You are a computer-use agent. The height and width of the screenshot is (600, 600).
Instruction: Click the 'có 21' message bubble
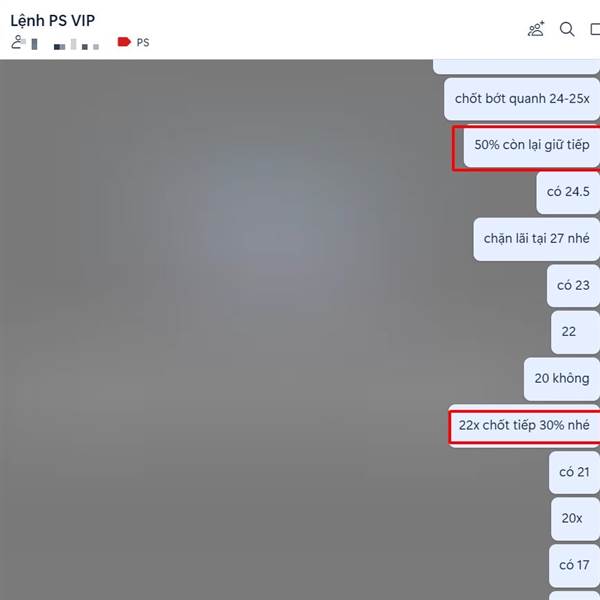click(574, 473)
